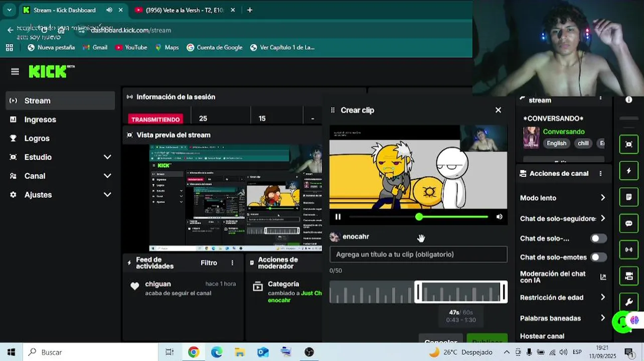This screenshot has height=361, width=644.
Task: Click the English stream tag
Action: pos(556,143)
